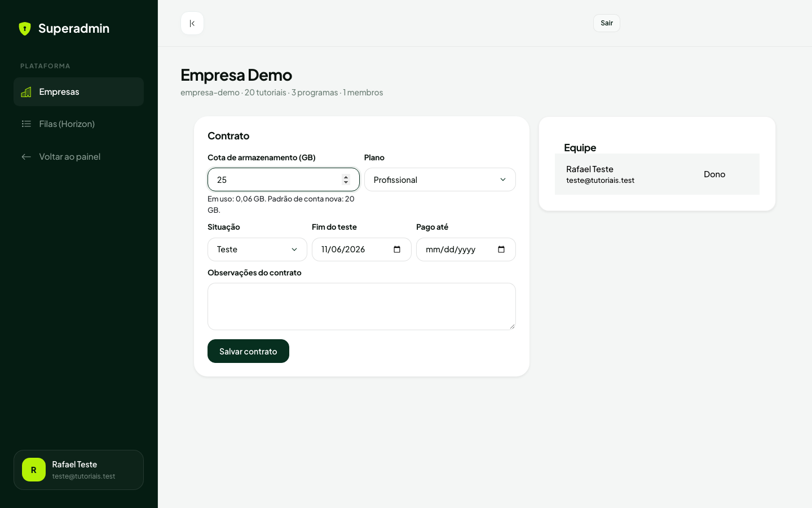Click the Equipe section heading
This screenshot has height=508, width=812.
pyautogui.click(x=580, y=148)
